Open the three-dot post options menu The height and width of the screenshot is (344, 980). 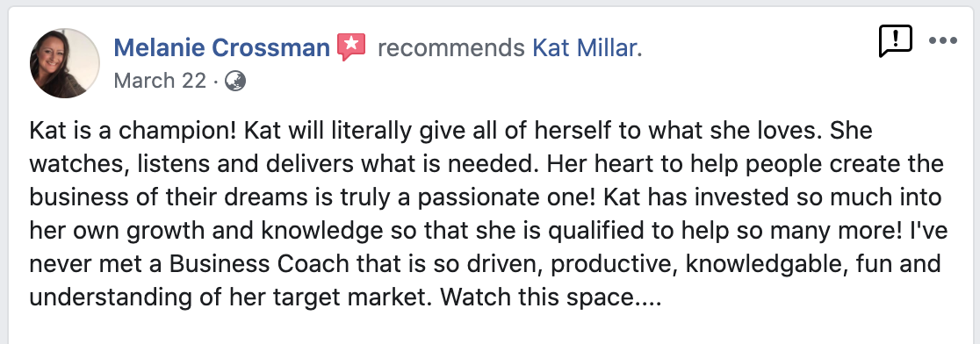tap(942, 41)
